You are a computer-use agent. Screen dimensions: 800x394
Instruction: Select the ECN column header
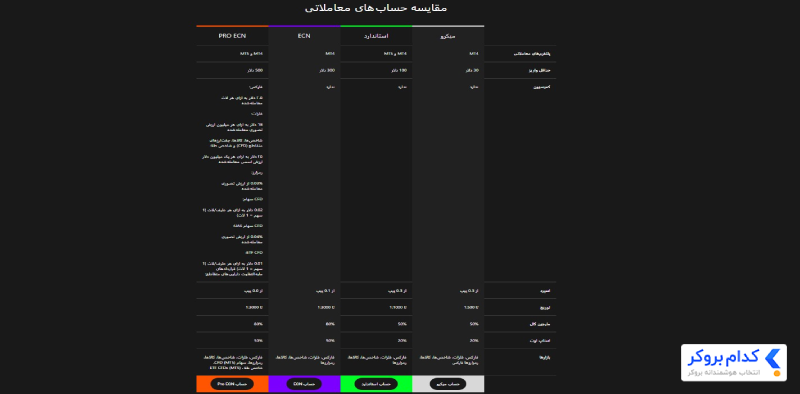click(x=304, y=36)
